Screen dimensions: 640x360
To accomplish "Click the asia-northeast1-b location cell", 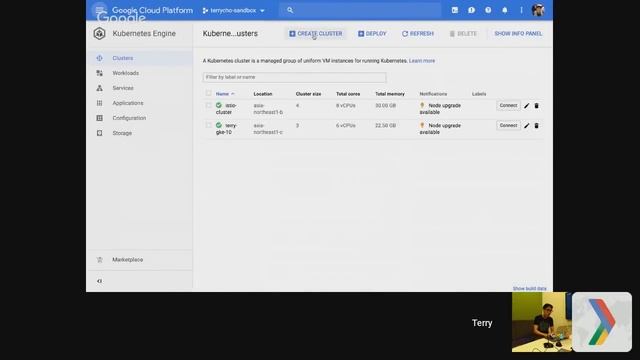I will [268, 109].
